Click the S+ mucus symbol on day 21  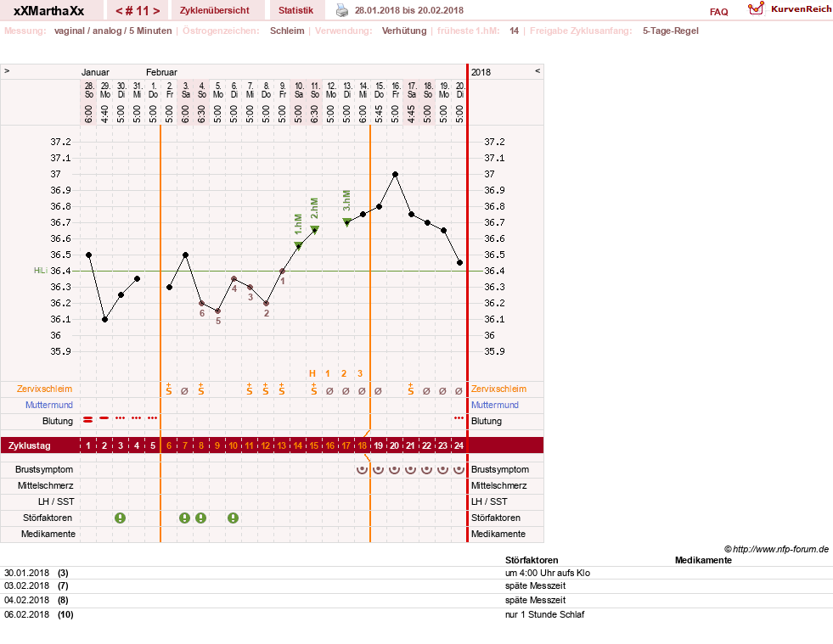(411, 389)
